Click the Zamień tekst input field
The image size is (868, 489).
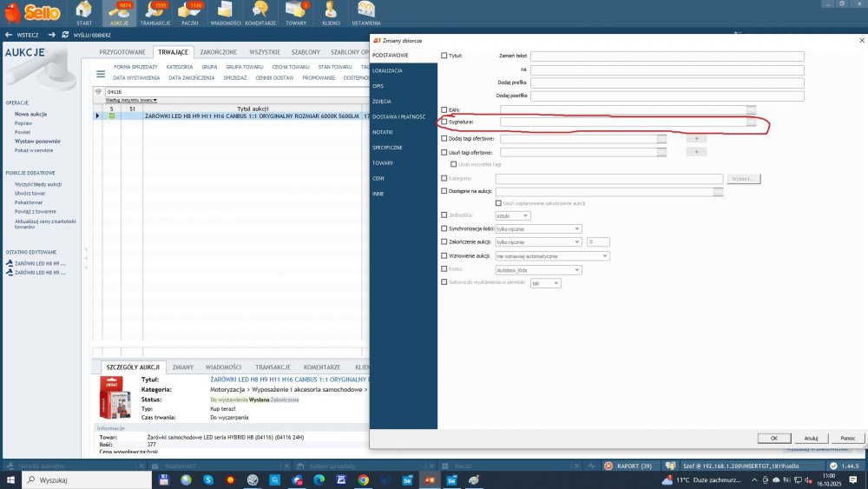tap(667, 56)
